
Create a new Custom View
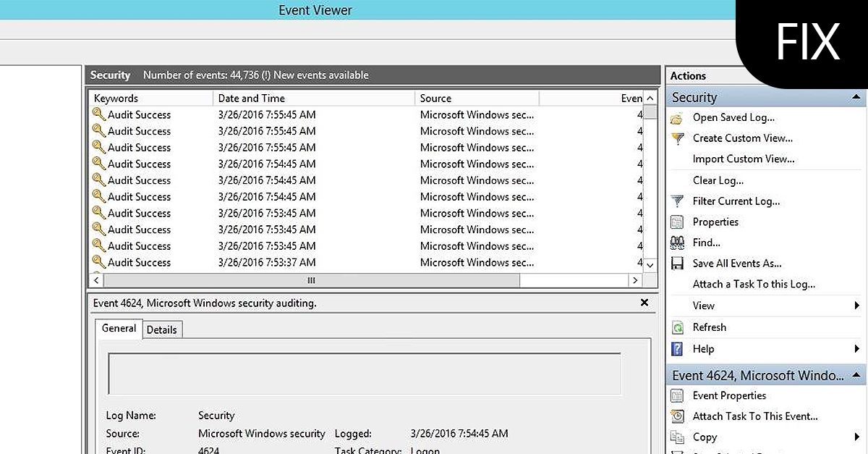742,138
